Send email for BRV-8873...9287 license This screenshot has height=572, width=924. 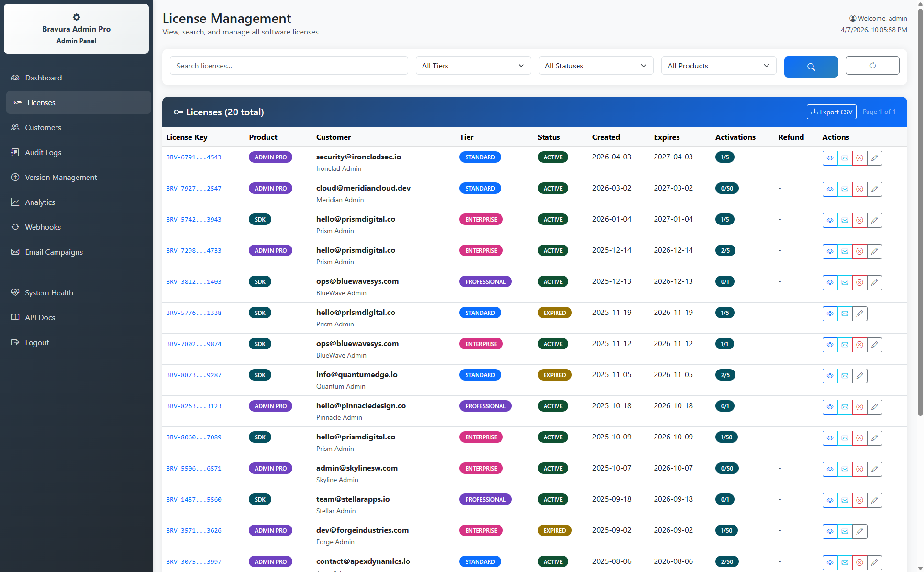pos(845,376)
